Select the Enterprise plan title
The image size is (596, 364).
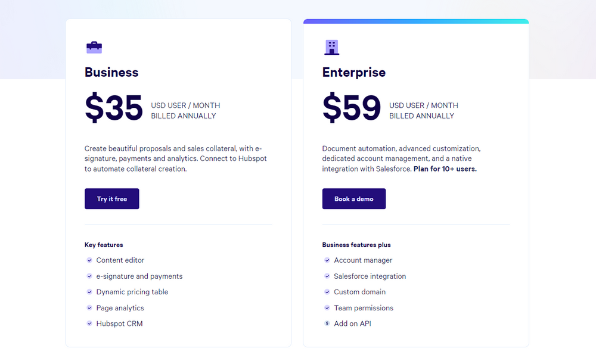pos(354,72)
